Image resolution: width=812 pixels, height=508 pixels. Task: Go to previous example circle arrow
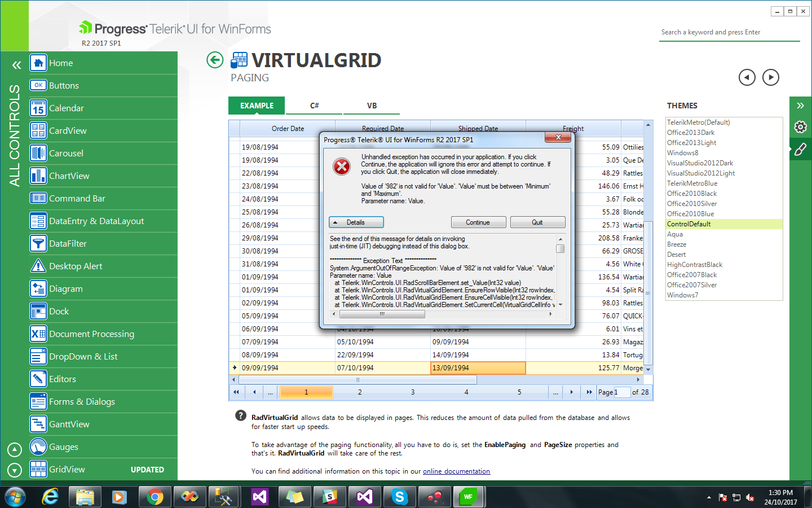(747, 77)
